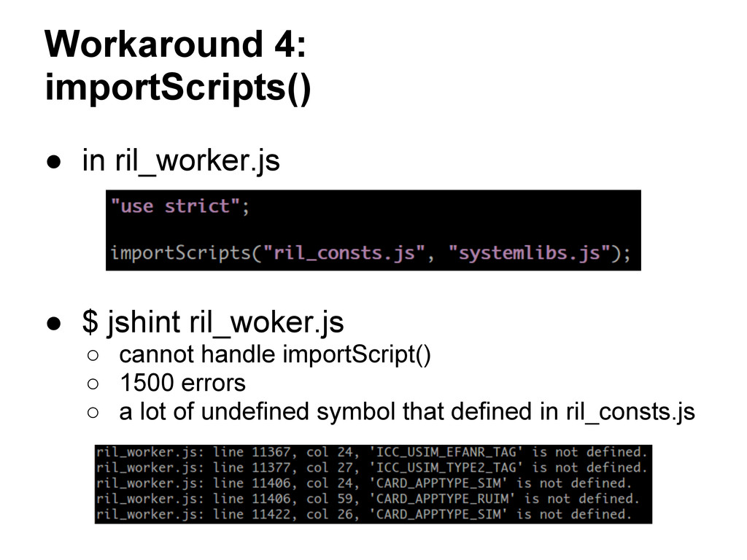Click the "use strict"; code line
The height and width of the screenshot is (560, 747).
pos(179,206)
